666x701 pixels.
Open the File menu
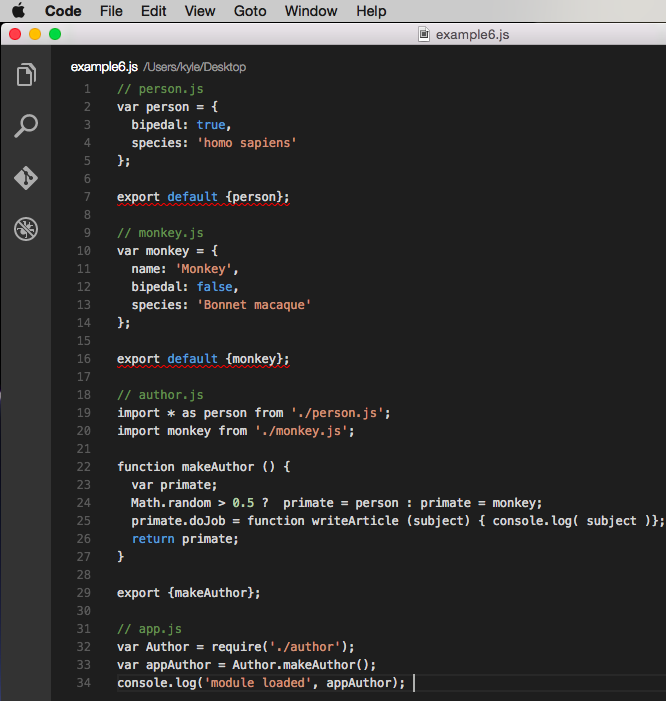pos(111,11)
